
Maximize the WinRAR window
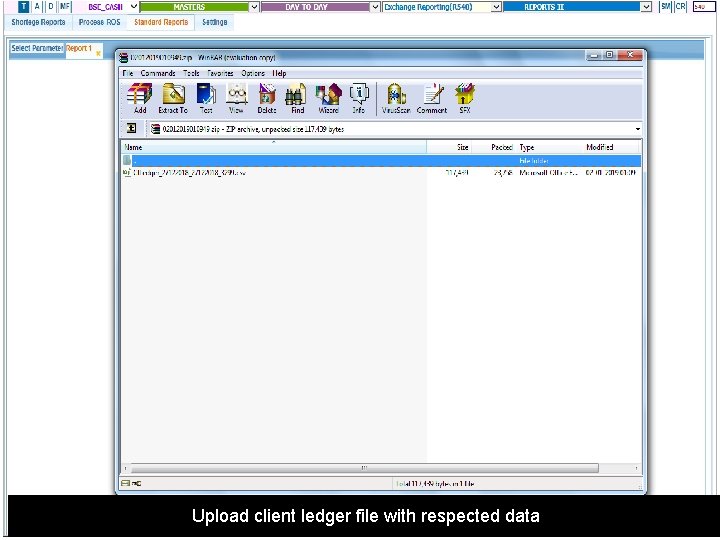[609, 55]
